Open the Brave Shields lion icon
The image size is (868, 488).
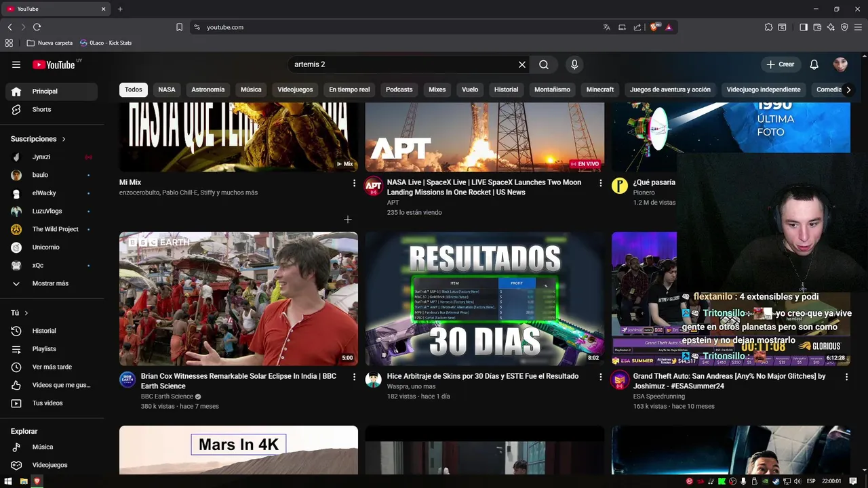[654, 27]
